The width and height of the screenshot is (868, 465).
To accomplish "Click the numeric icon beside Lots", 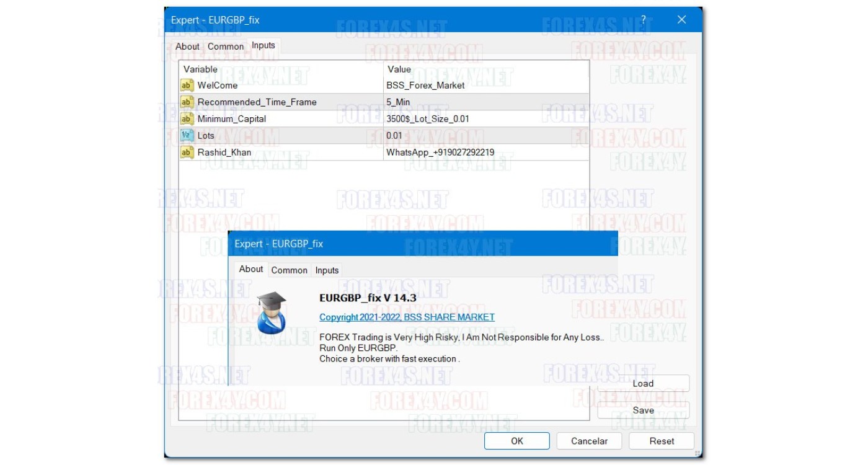I will pyautogui.click(x=187, y=135).
